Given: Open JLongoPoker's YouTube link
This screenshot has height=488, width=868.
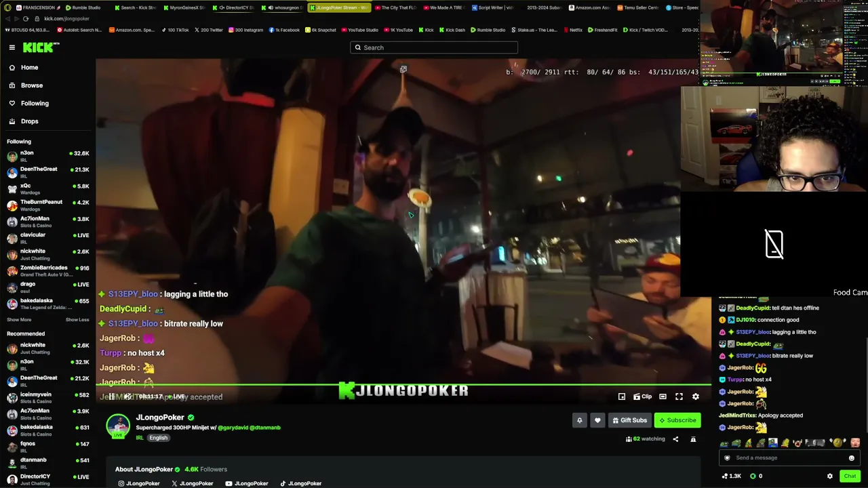Looking at the screenshot, I should click(247, 483).
